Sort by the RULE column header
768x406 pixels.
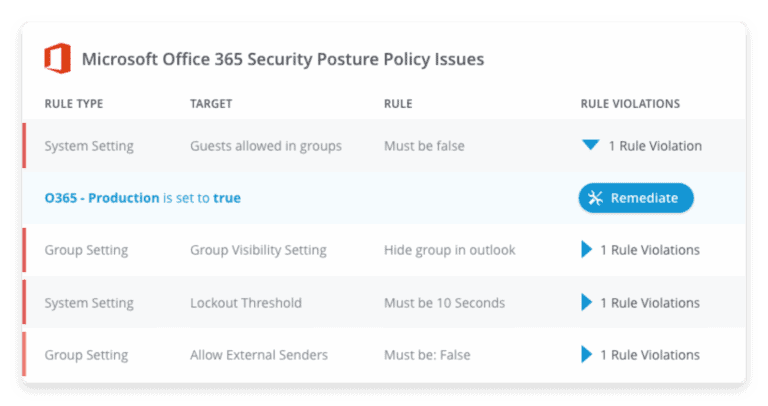[398, 104]
